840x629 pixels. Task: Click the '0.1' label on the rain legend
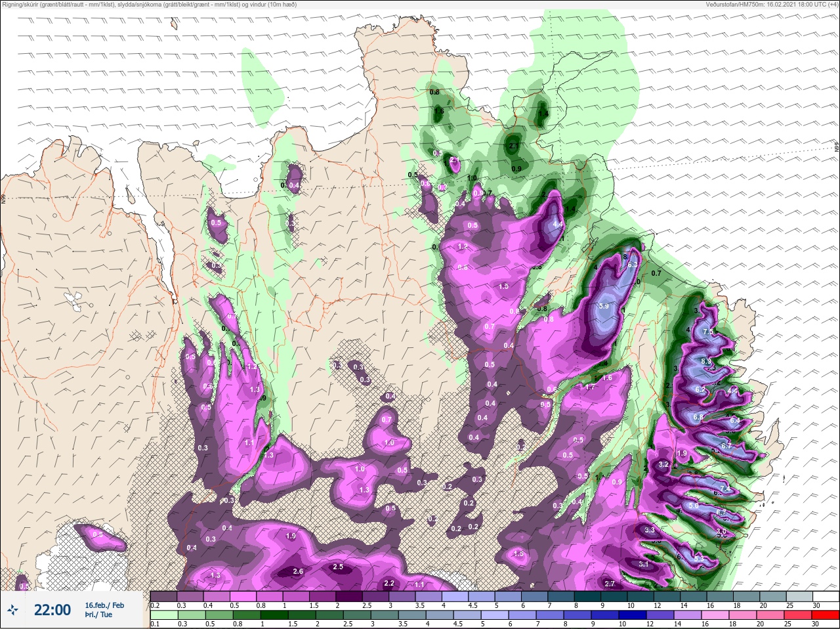point(155,624)
